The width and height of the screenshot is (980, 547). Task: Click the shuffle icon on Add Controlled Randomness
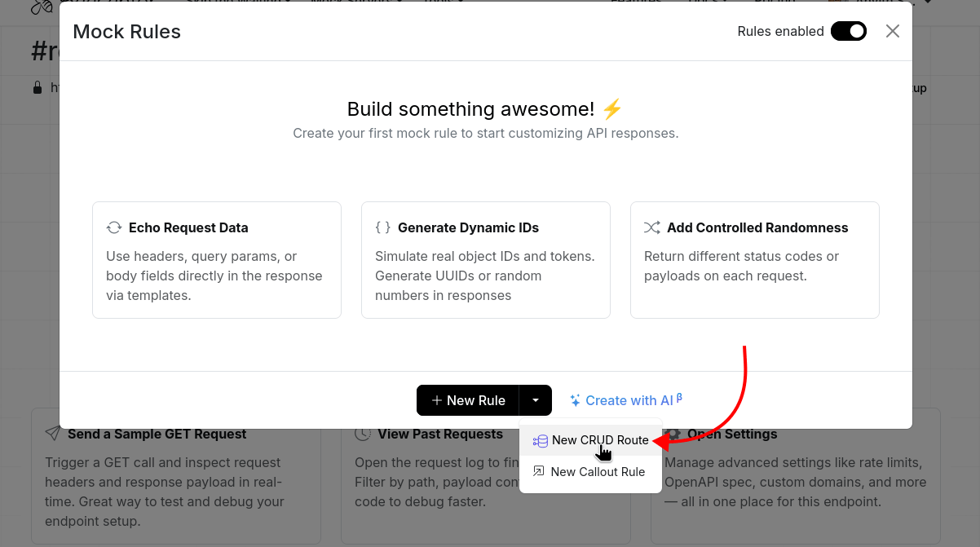(652, 227)
